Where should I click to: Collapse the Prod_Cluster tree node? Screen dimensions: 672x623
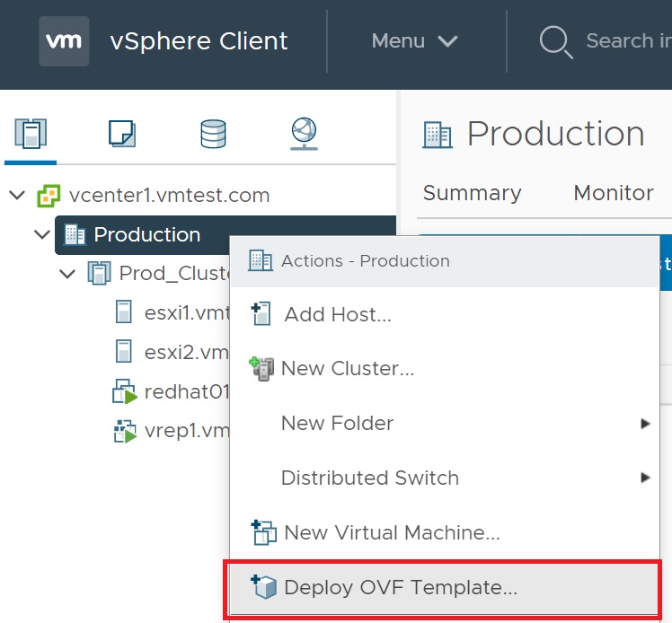(x=67, y=274)
